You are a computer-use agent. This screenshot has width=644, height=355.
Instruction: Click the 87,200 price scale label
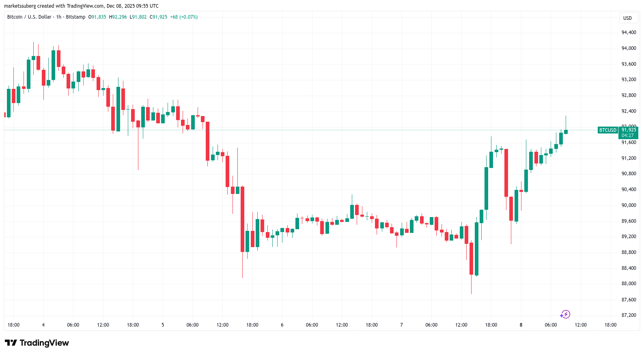tap(629, 315)
